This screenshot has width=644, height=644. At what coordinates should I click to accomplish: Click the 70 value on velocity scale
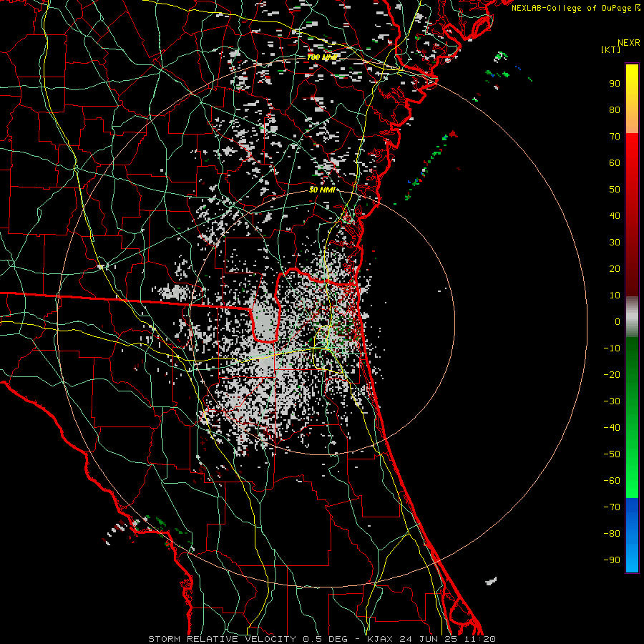click(615, 137)
